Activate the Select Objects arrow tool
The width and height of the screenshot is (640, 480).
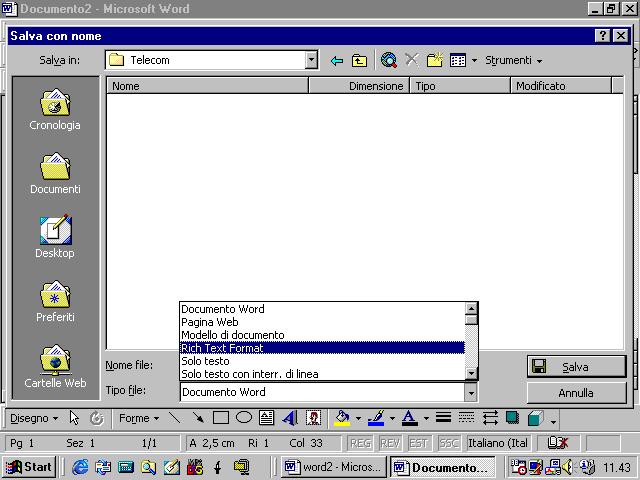(74, 418)
